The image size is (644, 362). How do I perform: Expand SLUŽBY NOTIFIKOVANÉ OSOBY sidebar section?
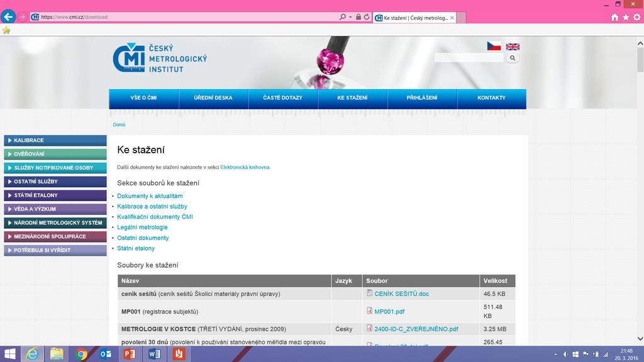(55, 168)
